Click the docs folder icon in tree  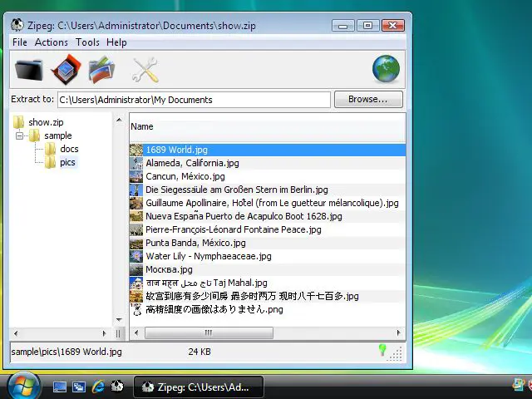click(50, 149)
